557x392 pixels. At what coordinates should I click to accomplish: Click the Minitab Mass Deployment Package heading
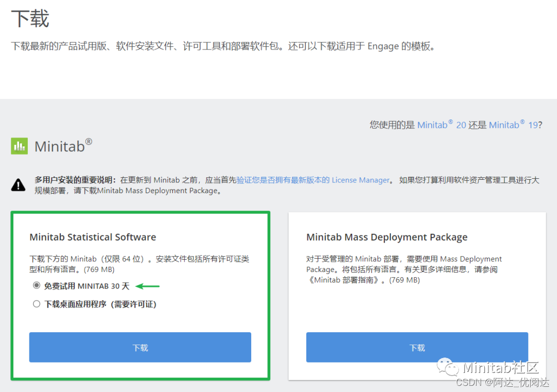pos(387,237)
